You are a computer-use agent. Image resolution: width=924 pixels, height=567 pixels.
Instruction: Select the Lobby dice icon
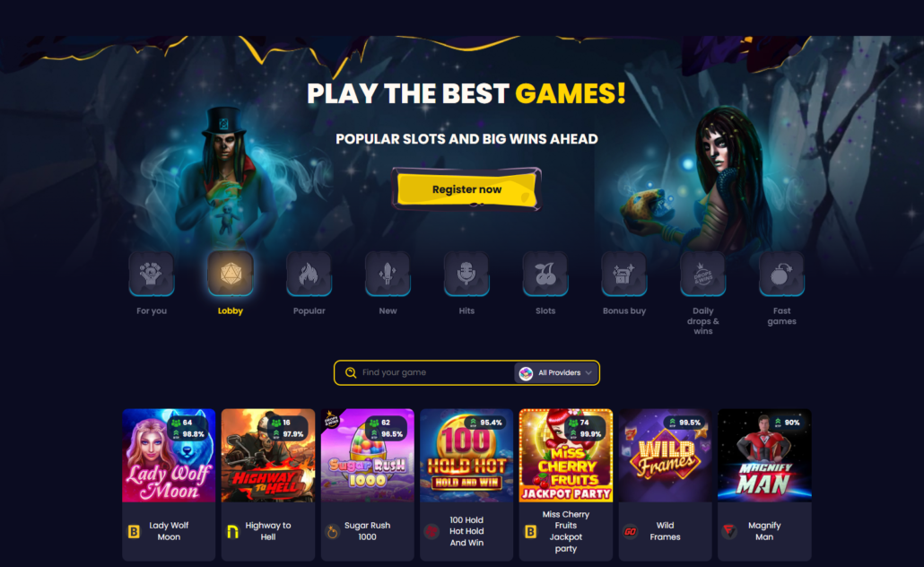tap(231, 274)
